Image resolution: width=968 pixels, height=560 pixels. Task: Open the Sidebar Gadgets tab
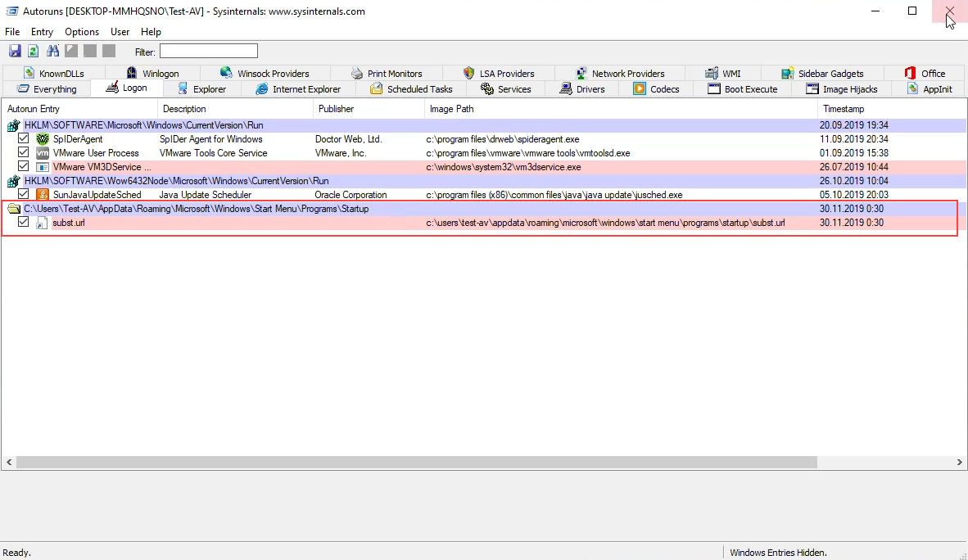coord(822,74)
